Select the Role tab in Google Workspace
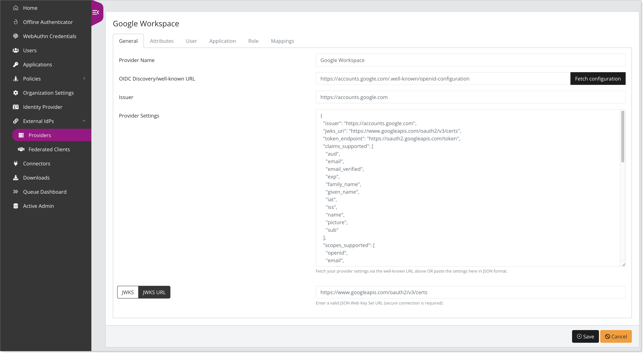 click(253, 41)
